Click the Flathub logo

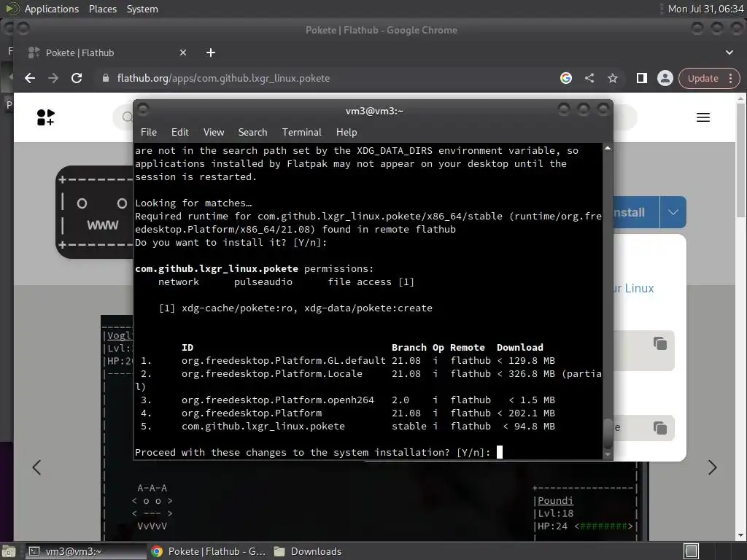46,117
